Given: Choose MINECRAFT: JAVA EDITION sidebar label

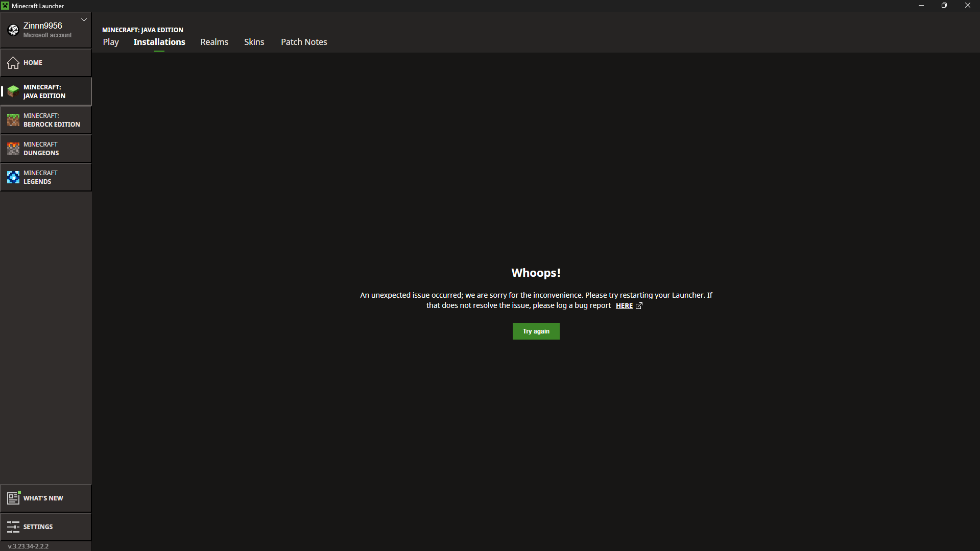Looking at the screenshot, I should [44, 91].
